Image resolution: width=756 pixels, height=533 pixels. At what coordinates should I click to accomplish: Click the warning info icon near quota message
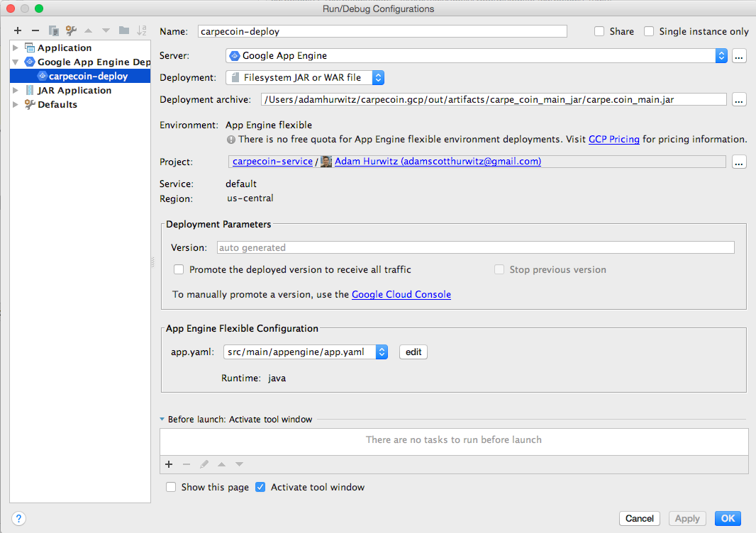point(231,140)
